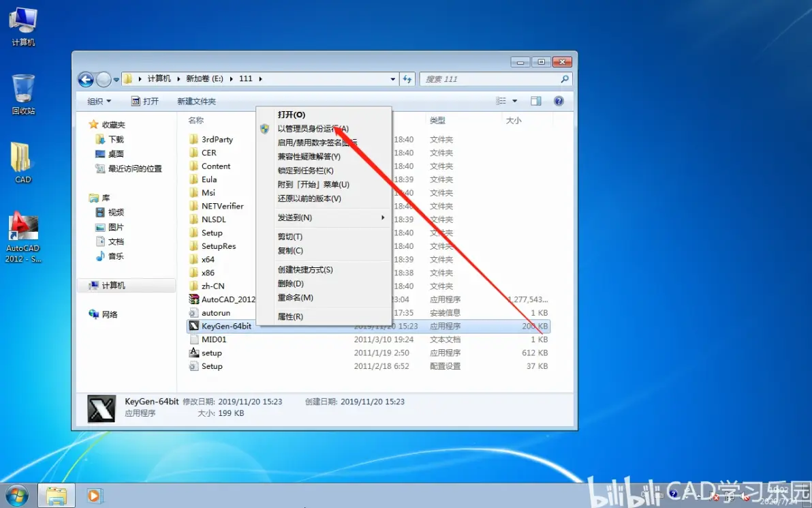Click the change view icon in toolbar

point(501,101)
